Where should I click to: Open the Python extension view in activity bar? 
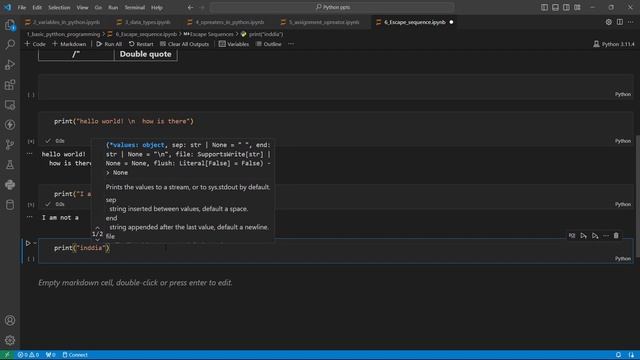click(10, 184)
